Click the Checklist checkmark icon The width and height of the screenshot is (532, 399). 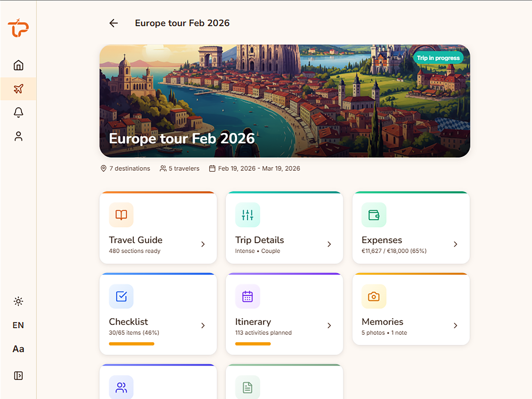click(x=121, y=296)
